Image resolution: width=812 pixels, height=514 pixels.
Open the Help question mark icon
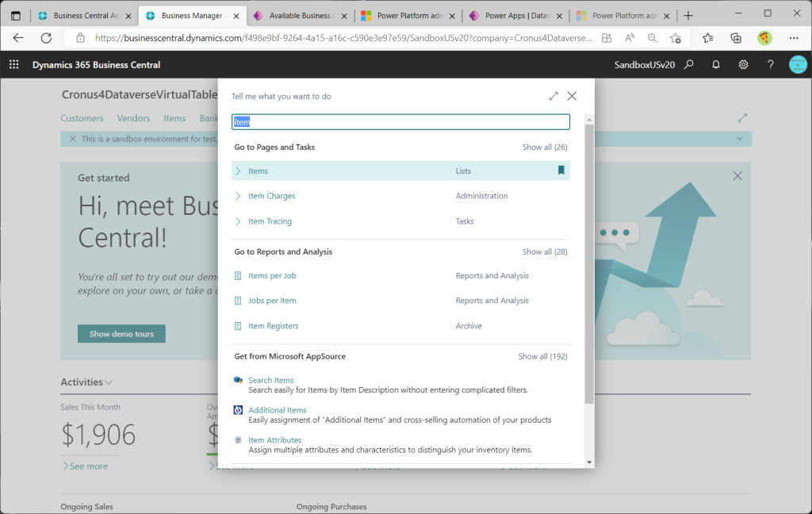[x=771, y=65]
